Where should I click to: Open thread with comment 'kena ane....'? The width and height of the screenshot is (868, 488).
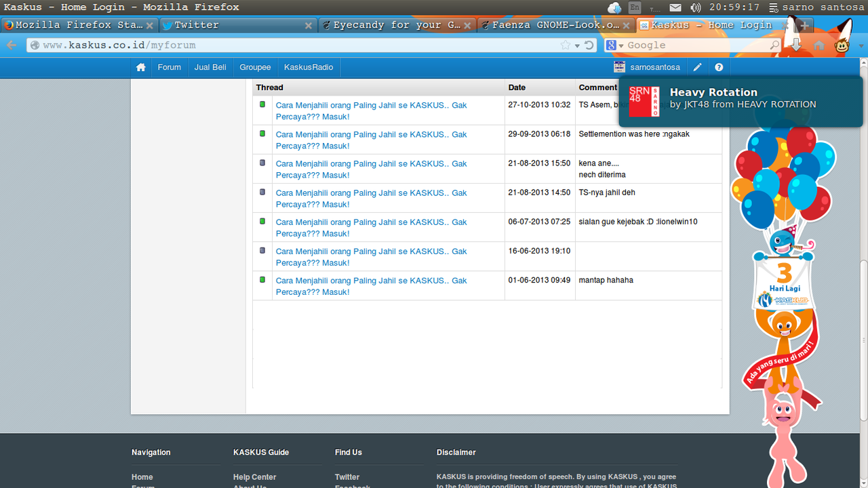371,169
